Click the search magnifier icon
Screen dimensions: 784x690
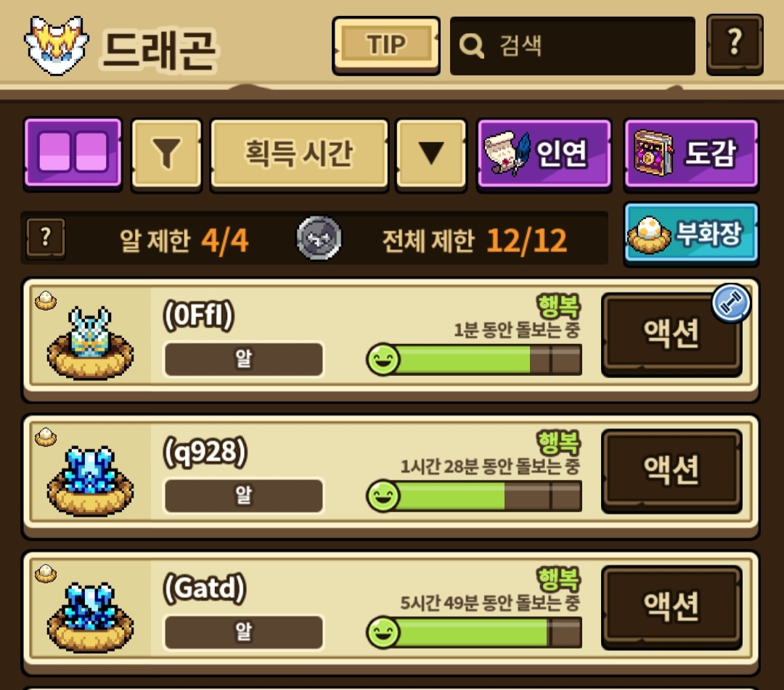click(472, 46)
